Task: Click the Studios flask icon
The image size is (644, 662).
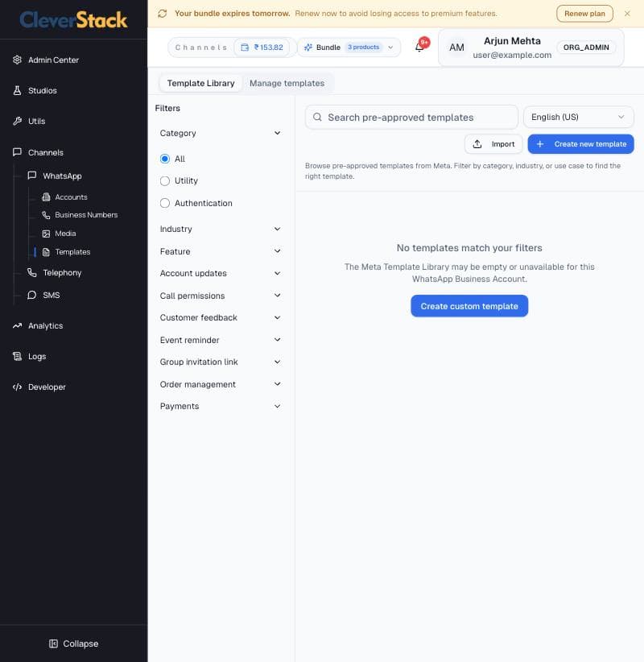Action: (17, 90)
